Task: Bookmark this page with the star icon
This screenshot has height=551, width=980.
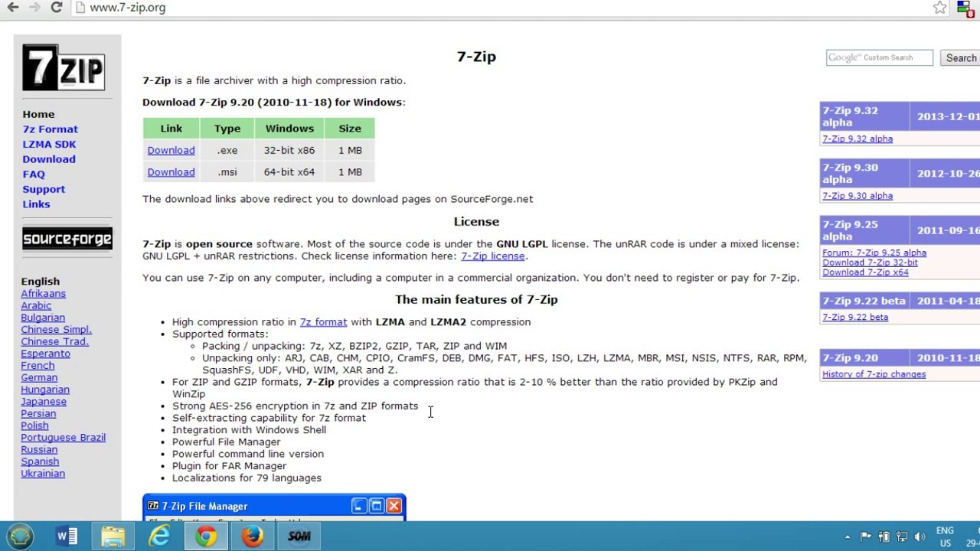Action: click(x=940, y=8)
